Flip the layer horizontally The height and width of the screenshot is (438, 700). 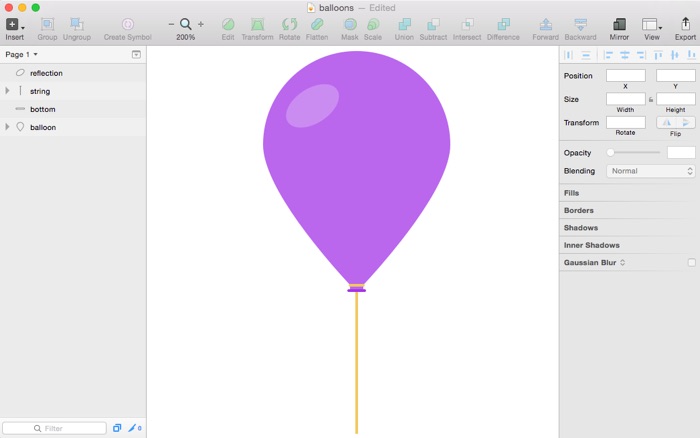[x=666, y=122]
